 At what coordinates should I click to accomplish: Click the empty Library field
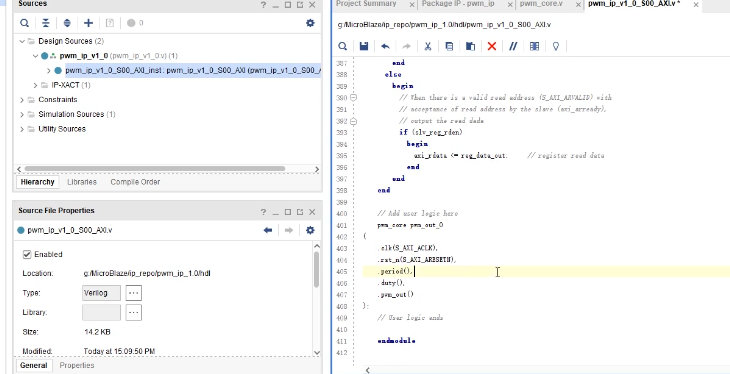click(x=101, y=313)
